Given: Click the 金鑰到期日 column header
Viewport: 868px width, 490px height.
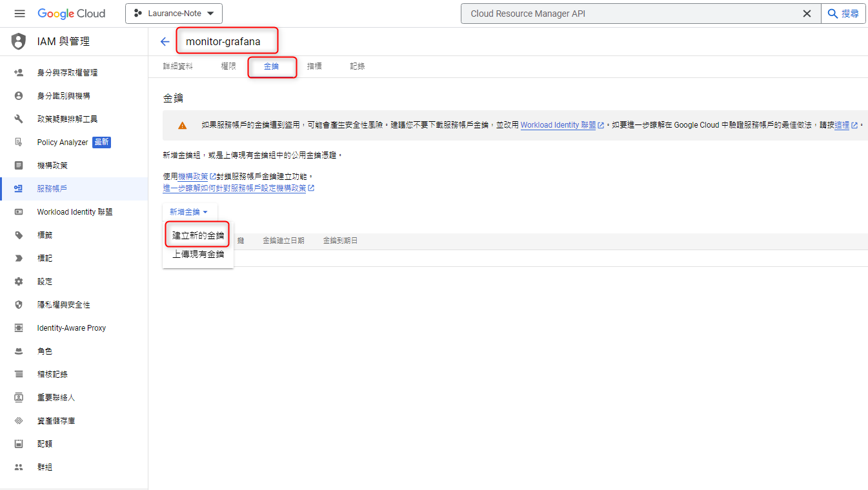Looking at the screenshot, I should point(340,240).
